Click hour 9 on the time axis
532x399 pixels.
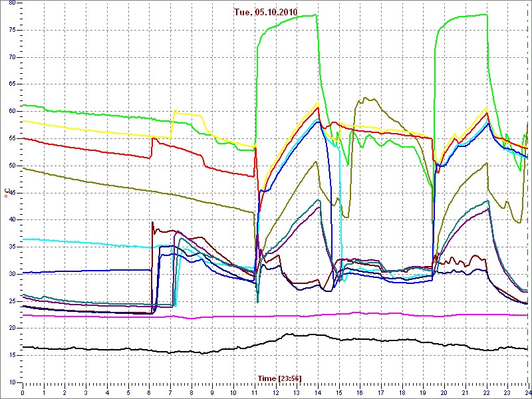(x=212, y=392)
